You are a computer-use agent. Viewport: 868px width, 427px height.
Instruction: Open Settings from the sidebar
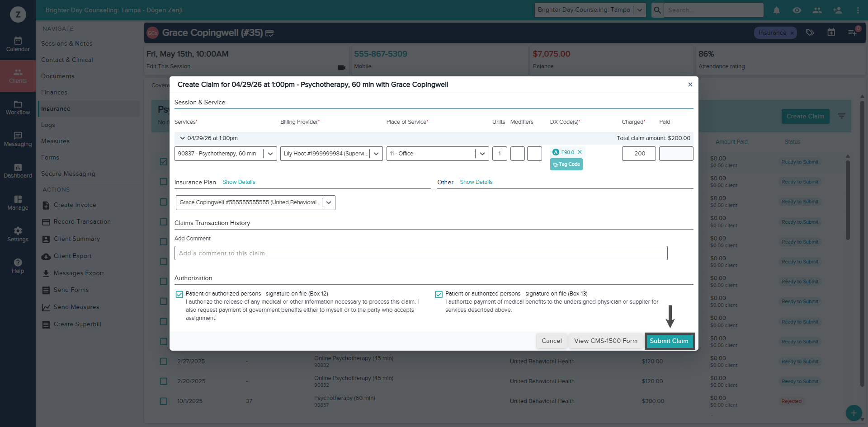click(x=18, y=235)
